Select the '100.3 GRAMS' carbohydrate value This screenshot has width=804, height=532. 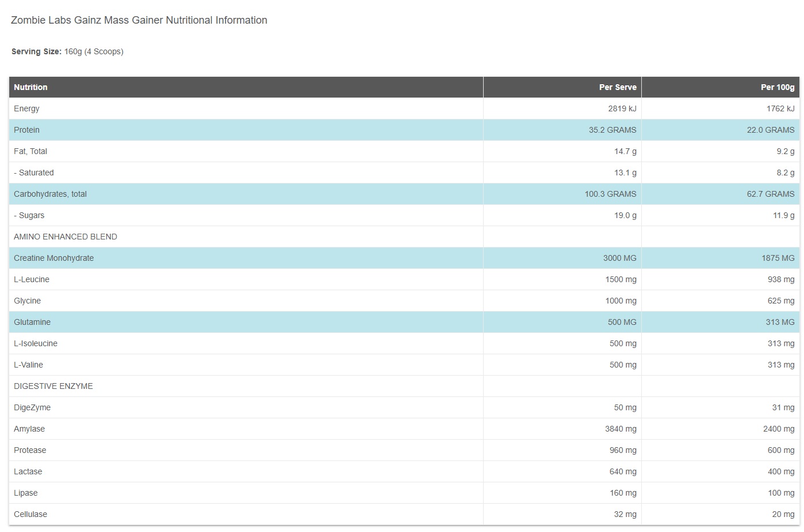point(611,194)
